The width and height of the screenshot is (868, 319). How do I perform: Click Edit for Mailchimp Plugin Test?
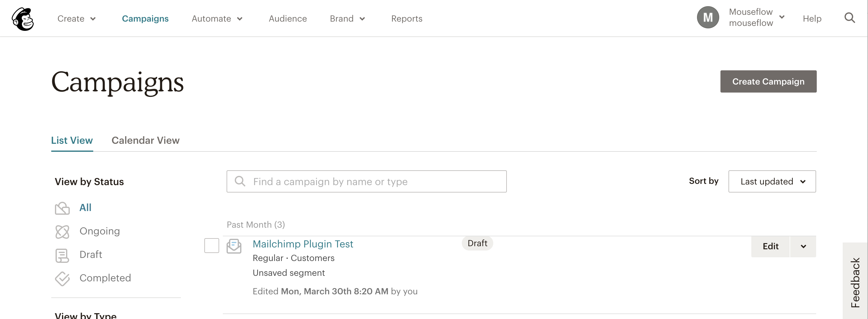tap(770, 246)
